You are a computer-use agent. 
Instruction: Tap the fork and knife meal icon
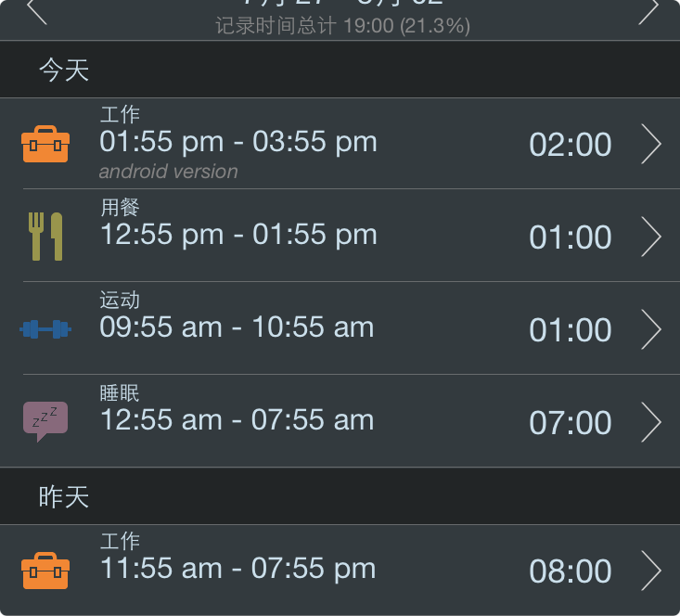(45, 237)
